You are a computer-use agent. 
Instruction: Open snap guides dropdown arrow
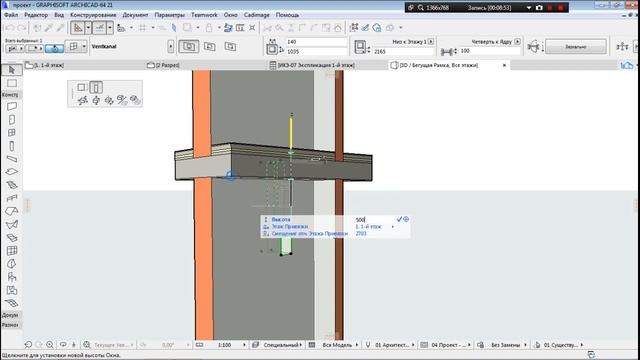tap(109, 28)
